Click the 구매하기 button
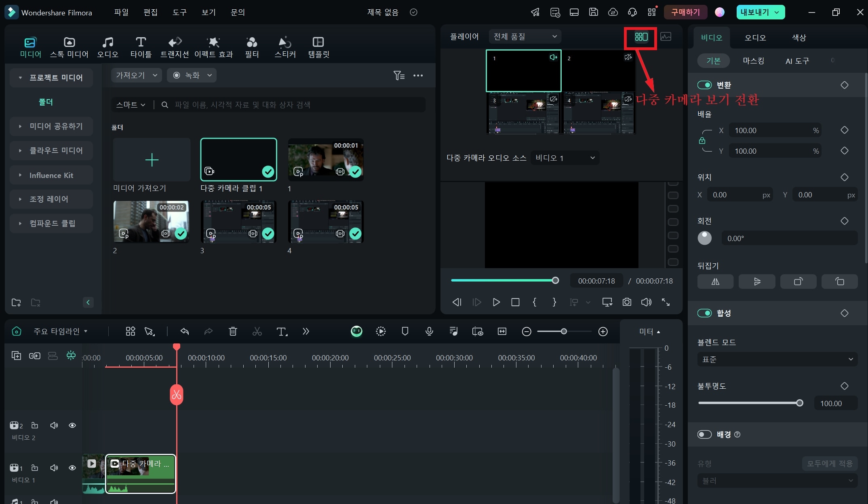 point(685,12)
